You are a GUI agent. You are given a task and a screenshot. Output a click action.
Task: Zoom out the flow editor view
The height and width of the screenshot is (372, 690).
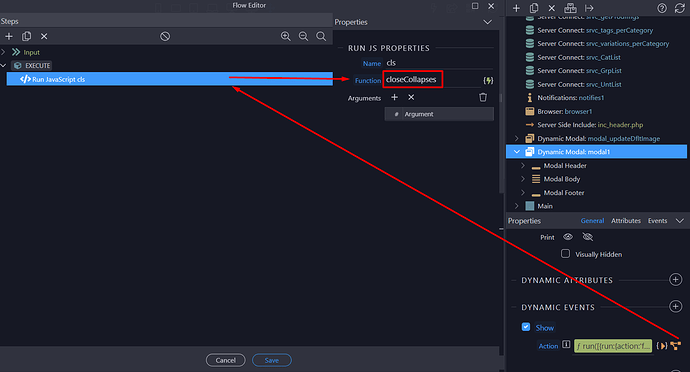point(303,37)
